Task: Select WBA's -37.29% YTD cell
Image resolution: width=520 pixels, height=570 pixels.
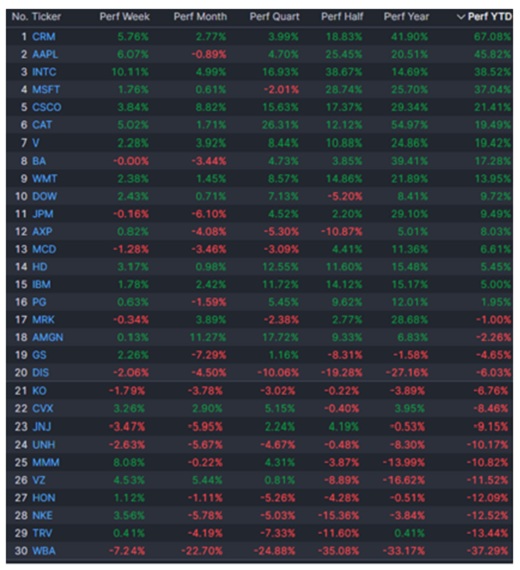Action: pos(487,551)
